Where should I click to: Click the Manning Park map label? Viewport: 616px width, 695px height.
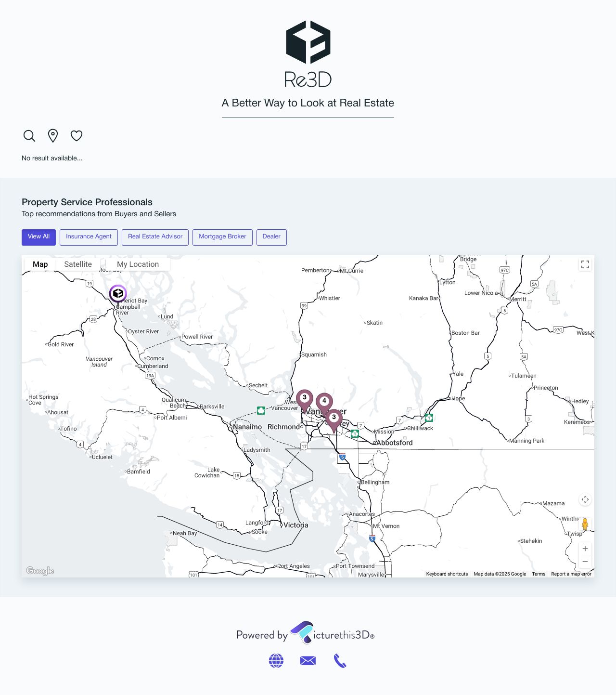pos(526,441)
